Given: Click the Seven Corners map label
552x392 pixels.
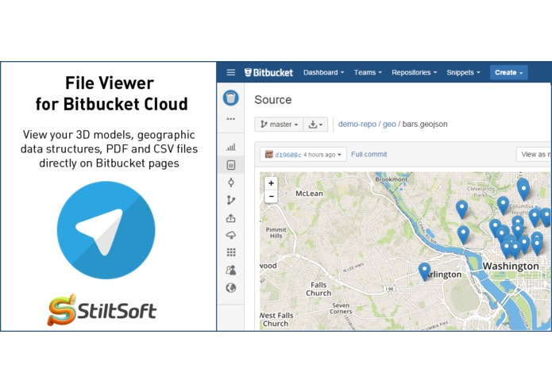Looking at the screenshot, I should [x=341, y=309].
